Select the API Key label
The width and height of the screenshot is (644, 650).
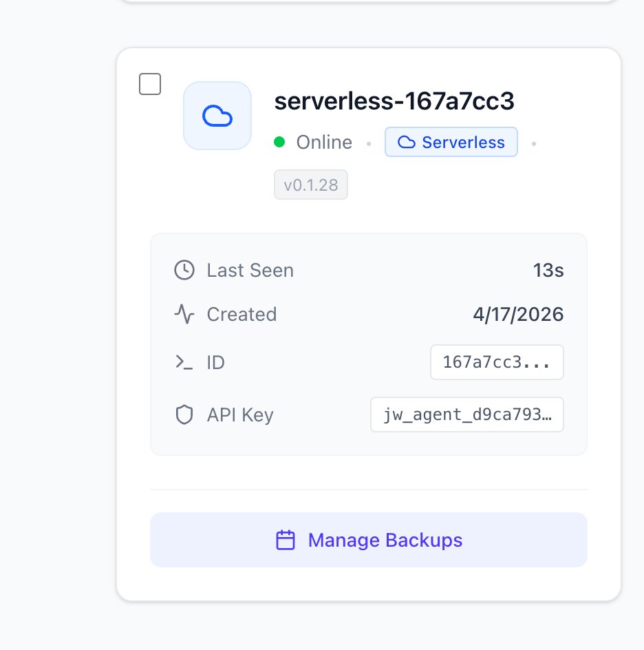pos(240,415)
